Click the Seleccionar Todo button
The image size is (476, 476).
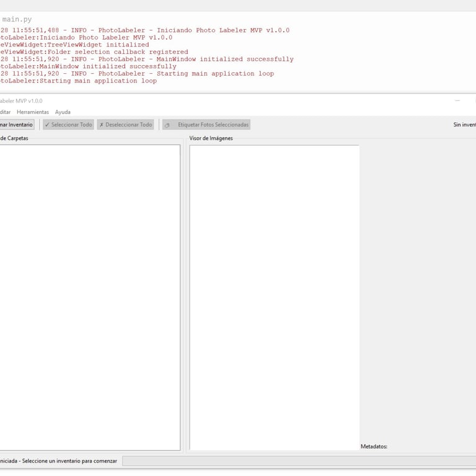[x=68, y=125]
